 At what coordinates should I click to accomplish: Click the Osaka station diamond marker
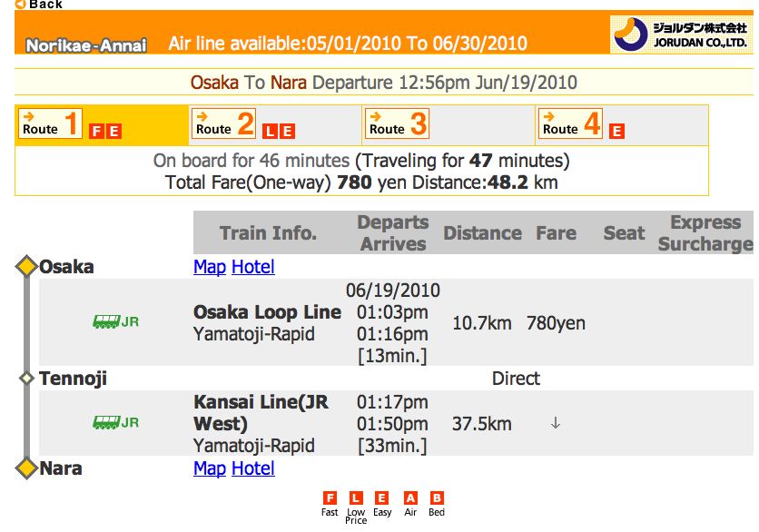[x=26, y=267]
